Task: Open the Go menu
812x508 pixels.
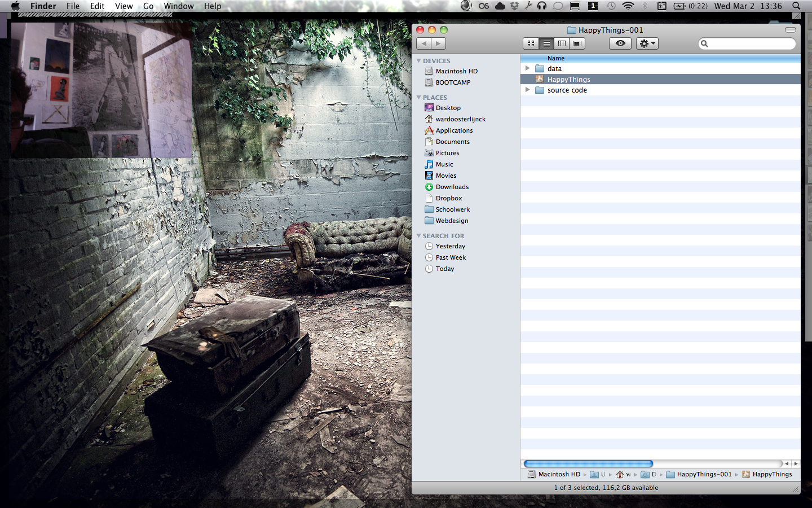Action: (x=148, y=6)
